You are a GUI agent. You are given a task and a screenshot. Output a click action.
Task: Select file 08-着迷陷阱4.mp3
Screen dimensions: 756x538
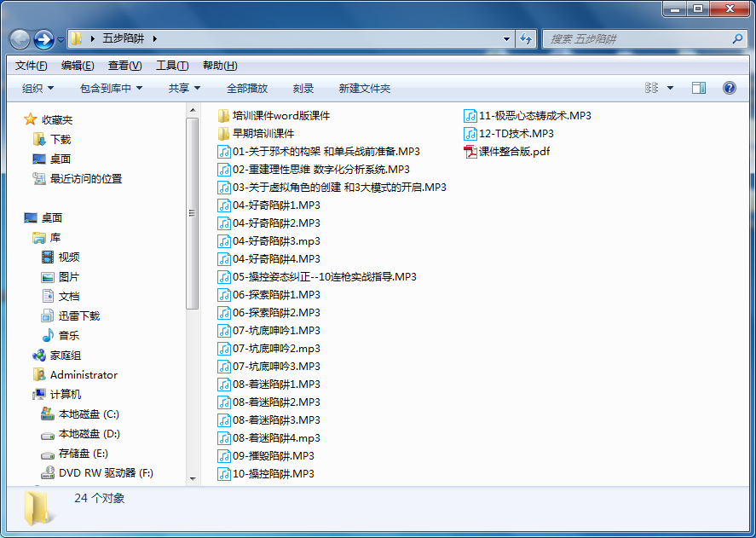269,437
